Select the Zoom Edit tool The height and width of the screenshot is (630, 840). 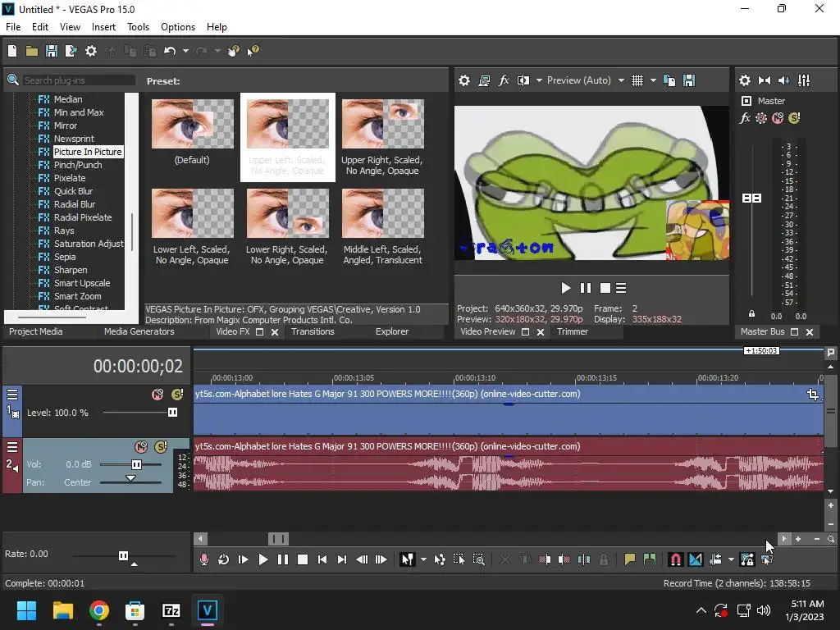479,559
